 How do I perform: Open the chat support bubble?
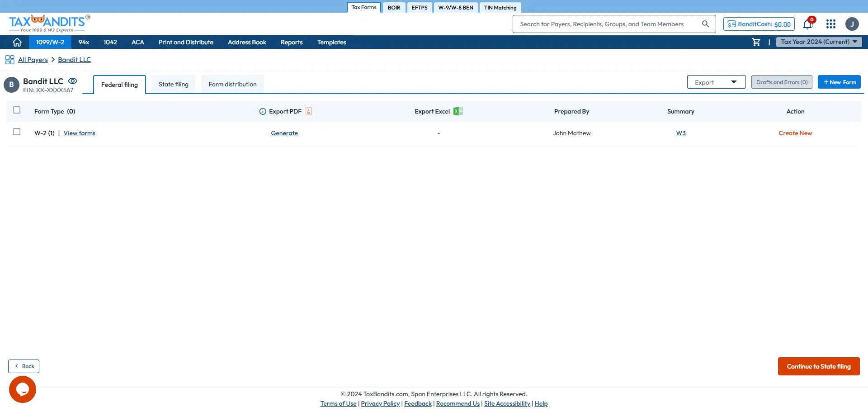point(23,389)
